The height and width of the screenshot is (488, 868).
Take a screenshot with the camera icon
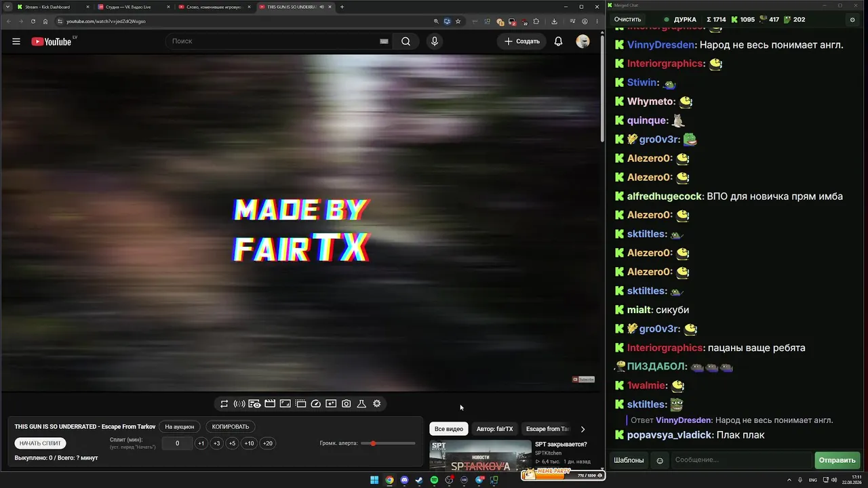[347, 404]
